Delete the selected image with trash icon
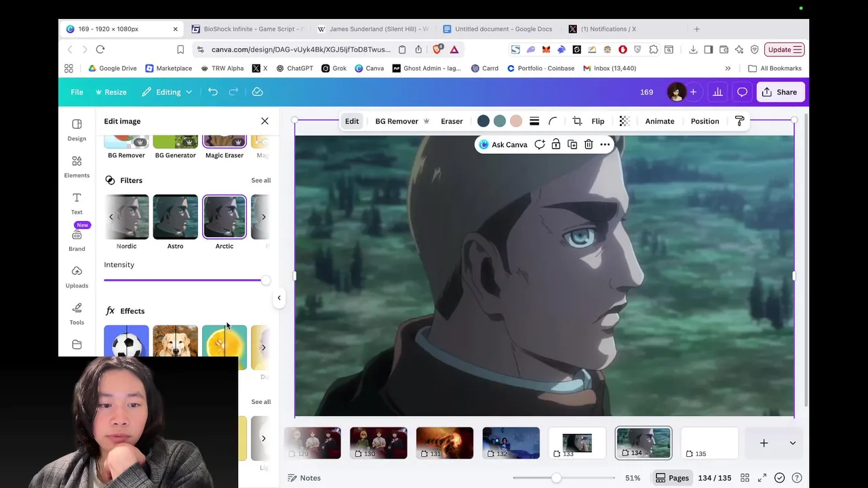The width and height of the screenshot is (868, 488). point(589,144)
